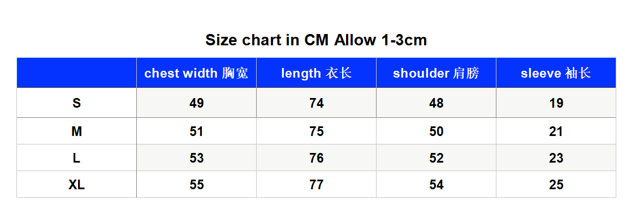Select sleeve value 25
Viewport: 644px width, 217px height.
coord(556,185)
